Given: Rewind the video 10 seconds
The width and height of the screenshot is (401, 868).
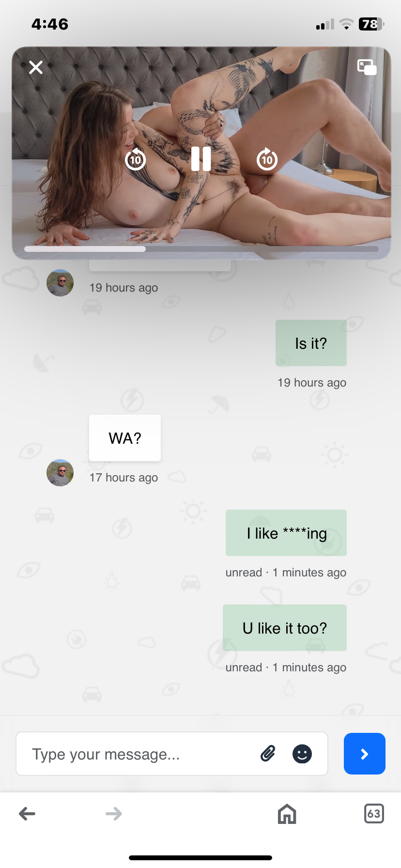Looking at the screenshot, I should 136,159.
